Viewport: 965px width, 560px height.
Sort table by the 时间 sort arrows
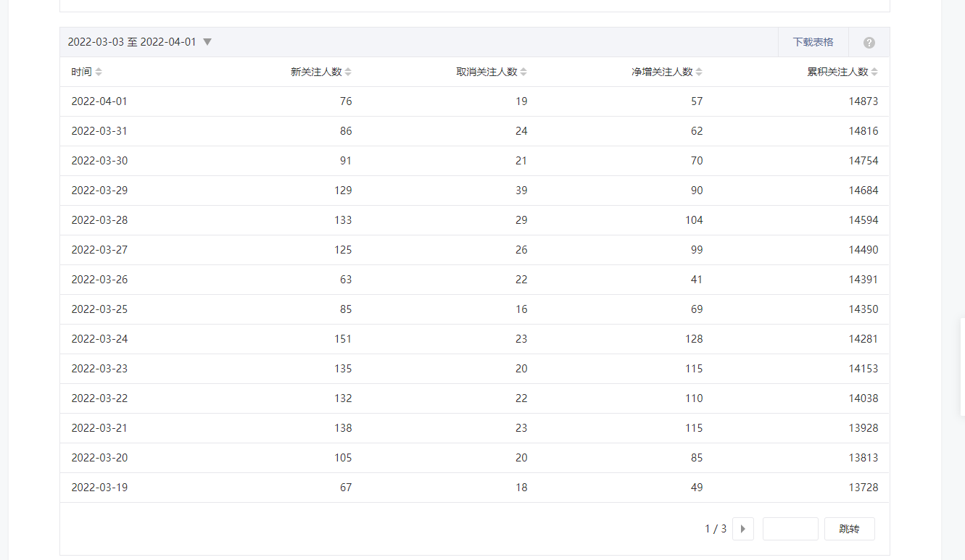click(x=99, y=72)
